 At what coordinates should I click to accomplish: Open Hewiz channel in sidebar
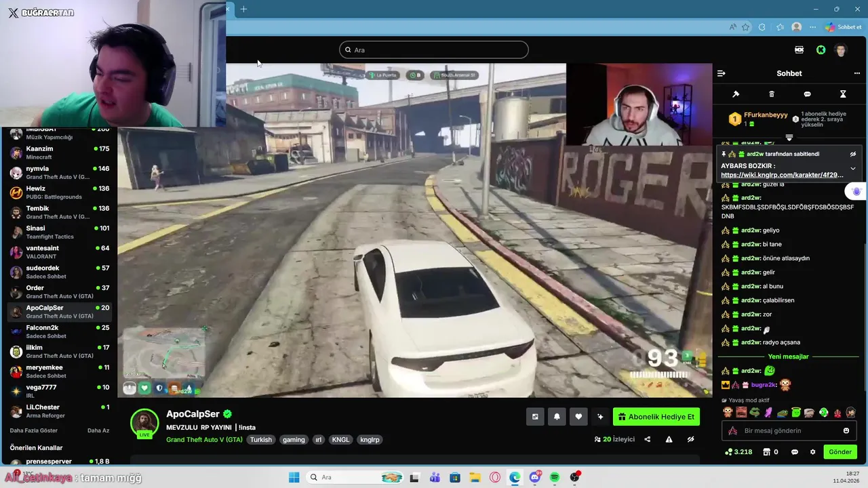tap(58, 192)
